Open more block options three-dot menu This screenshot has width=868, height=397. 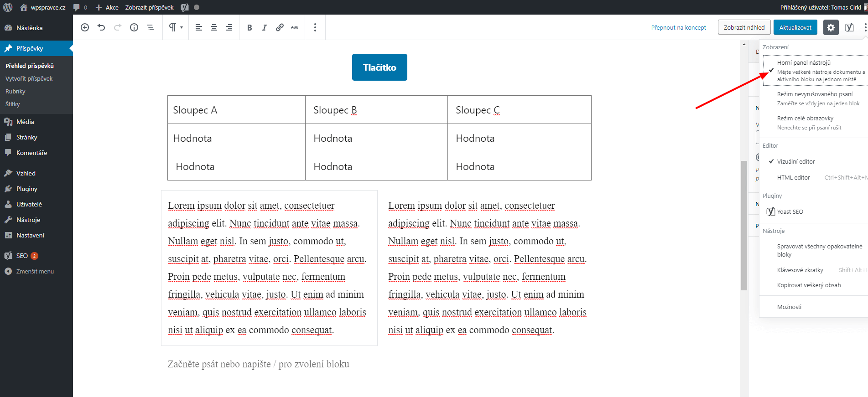(315, 27)
